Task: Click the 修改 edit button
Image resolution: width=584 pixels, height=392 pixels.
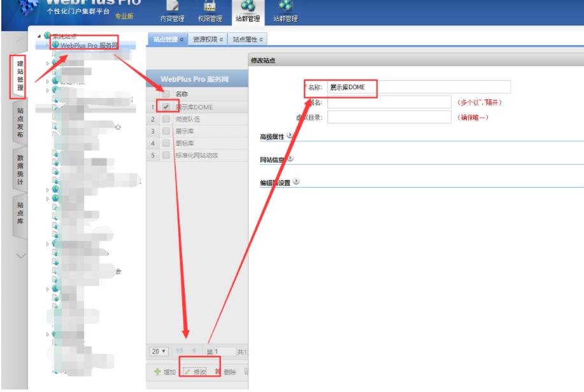Action: pyautogui.click(x=195, y=372)
